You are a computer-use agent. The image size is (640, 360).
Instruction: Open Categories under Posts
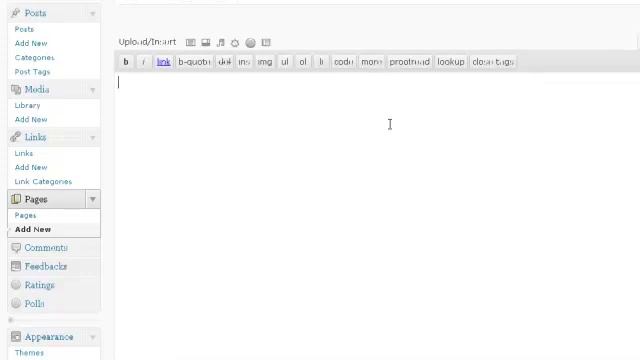(x=34, y=58)
